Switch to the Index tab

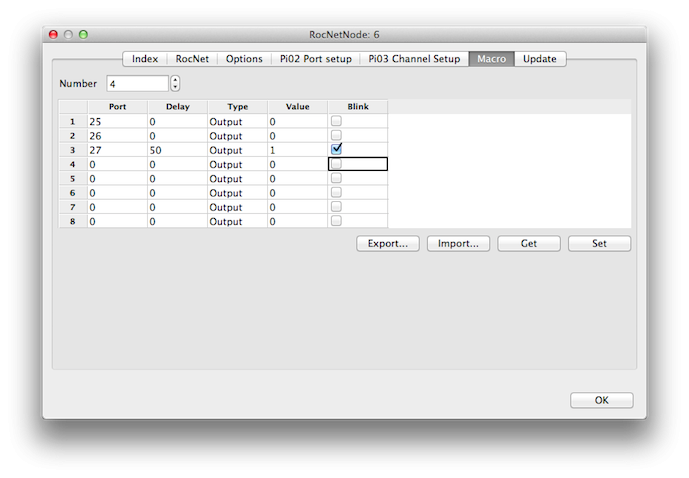coord(145,59)
